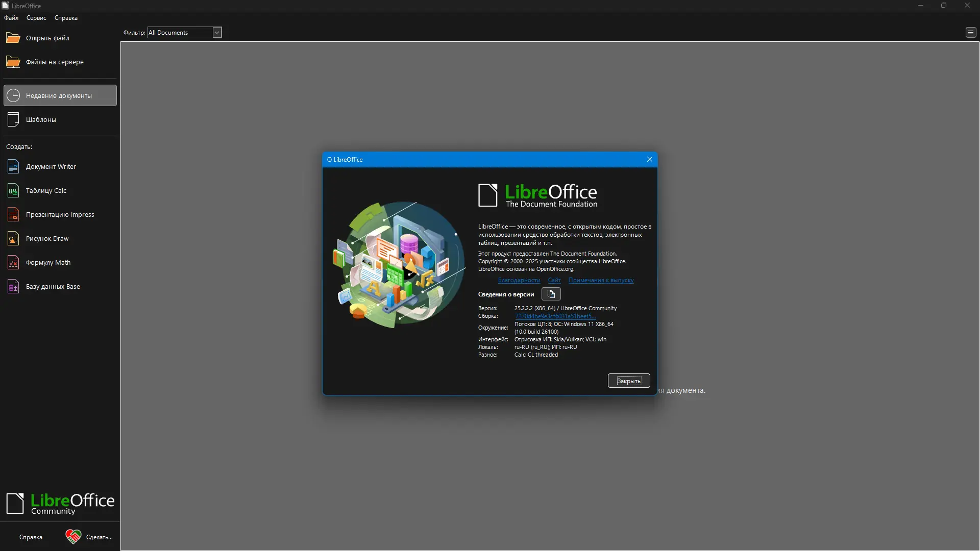Click the Base database icon

13,287
